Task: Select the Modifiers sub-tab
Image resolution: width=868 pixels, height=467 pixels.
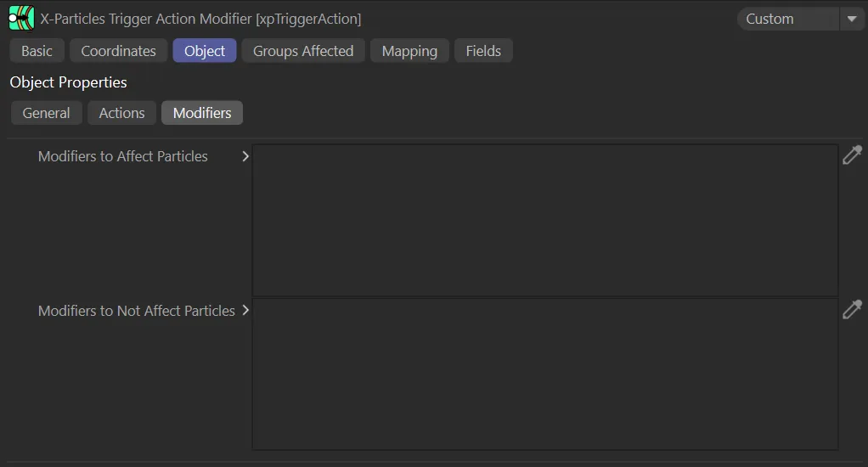Action: click(202, 113)
